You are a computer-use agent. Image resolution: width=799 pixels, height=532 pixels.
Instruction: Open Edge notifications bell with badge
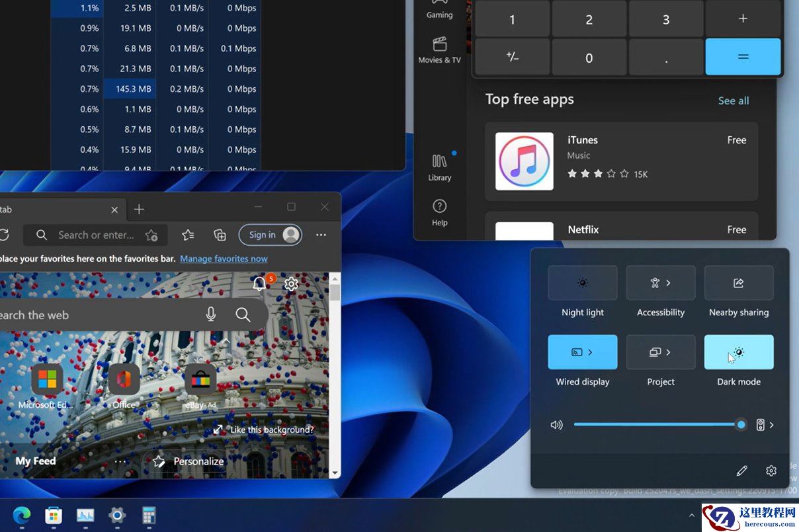(x=259, y=284)
